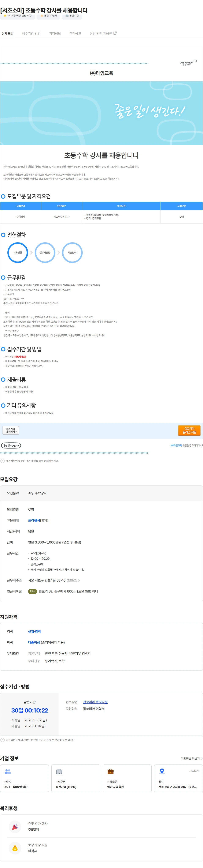The height and width of the screenshot is (868, 203).
Task: Click the 잡코리아 즉시지원 link
Action: pos(95,702)
